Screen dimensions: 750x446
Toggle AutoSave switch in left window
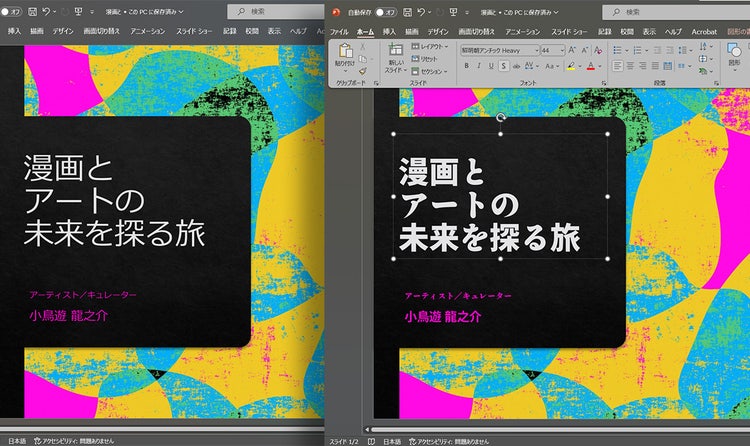pos(11,11)
